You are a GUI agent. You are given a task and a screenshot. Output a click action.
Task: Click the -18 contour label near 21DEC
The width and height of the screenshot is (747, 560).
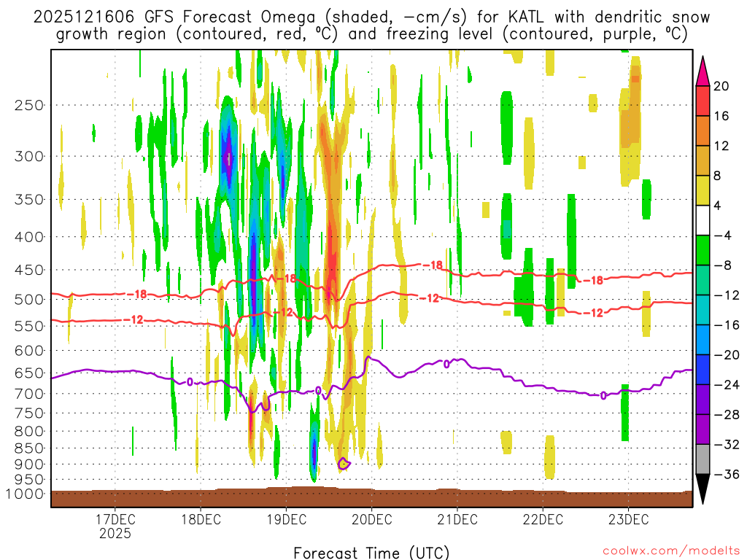pos(433,265)
